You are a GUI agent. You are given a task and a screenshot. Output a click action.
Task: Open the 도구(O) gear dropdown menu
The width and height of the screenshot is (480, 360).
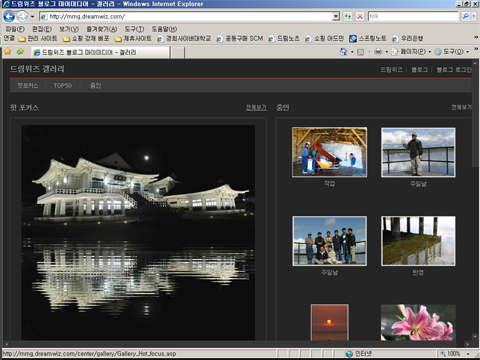pos(452,52)
